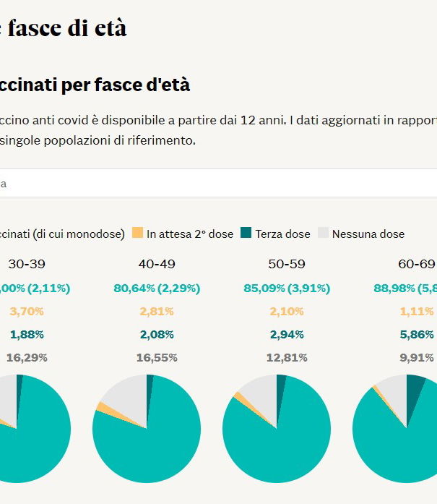The width and height of the screenshot is (437, 504).
Task: Click the 2,81% awaiting second dose value
Action: tap(157, 312)
